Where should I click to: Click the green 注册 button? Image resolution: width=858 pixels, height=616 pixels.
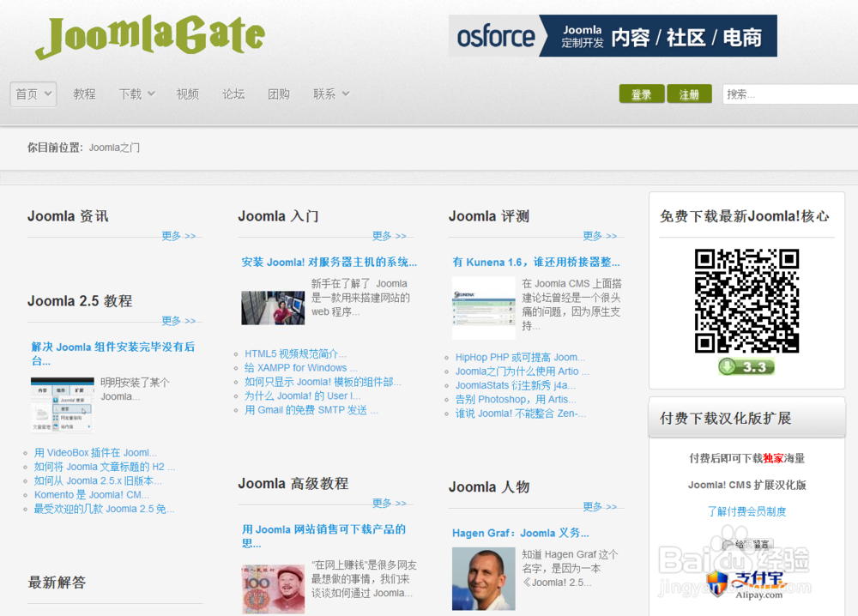point(689,94)
